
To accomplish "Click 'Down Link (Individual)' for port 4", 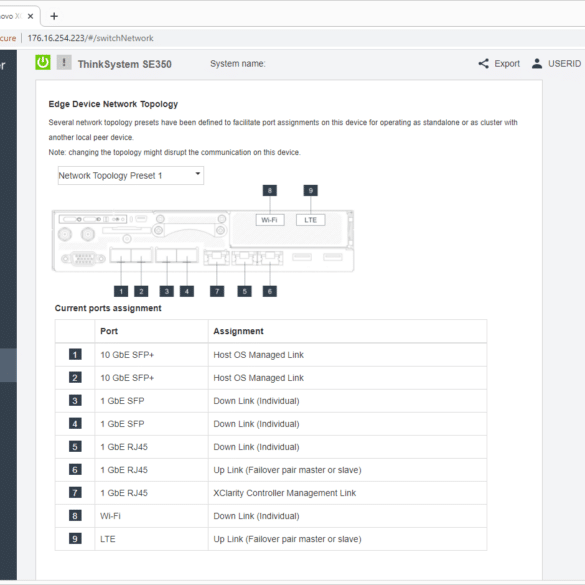I will 256,424.
